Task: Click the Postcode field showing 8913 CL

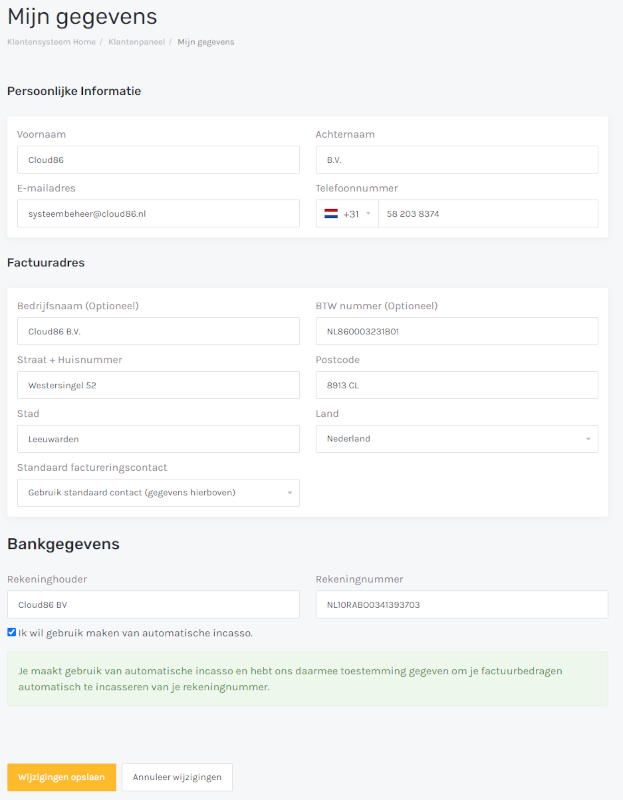Action: [457, 385]
